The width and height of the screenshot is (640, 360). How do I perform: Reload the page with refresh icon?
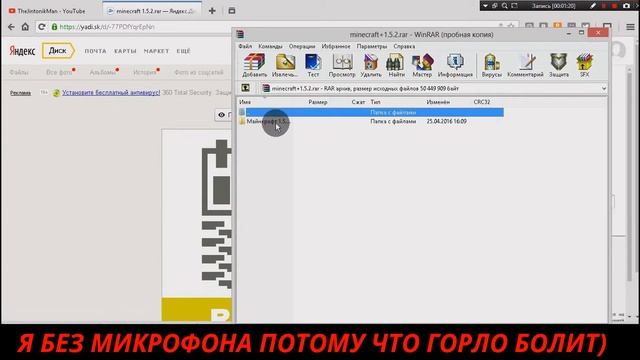click(x=42, y=27)
